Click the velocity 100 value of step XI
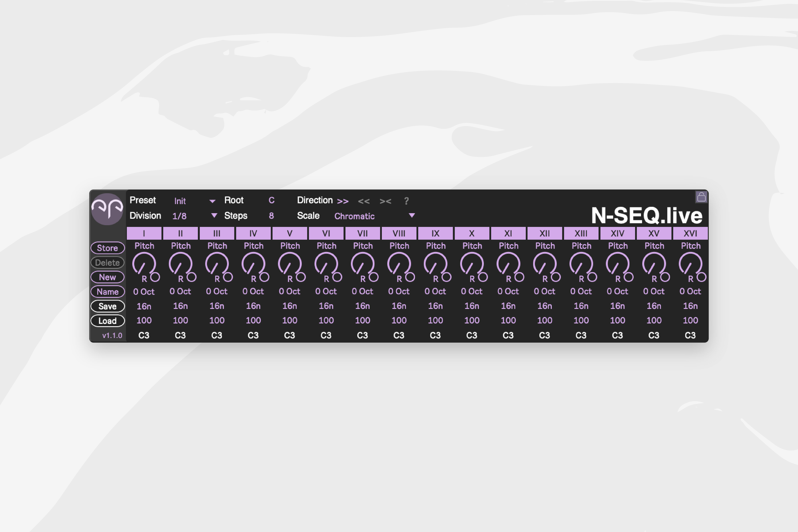The height and width of the screenshot is (532, 798). tap(508, 320)
